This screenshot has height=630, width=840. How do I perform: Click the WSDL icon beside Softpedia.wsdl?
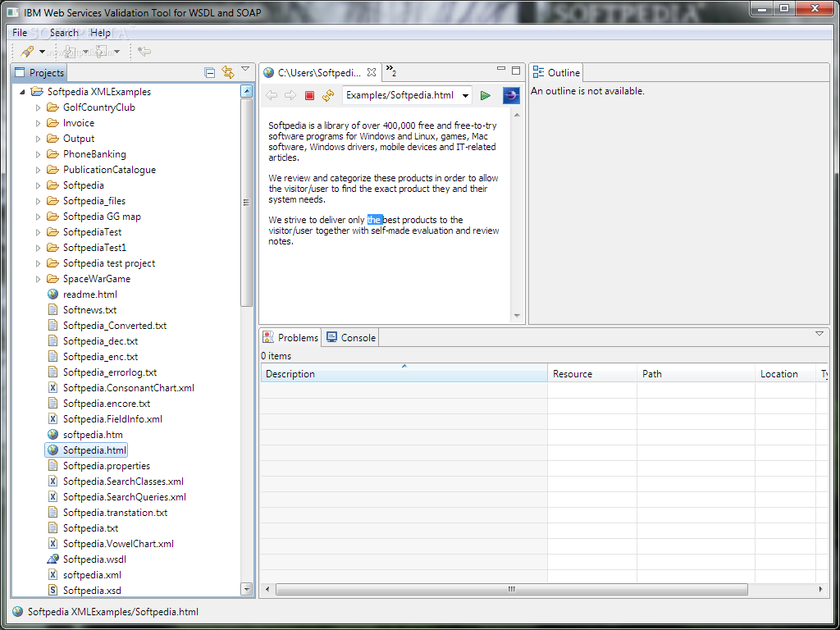click(52, 559)
